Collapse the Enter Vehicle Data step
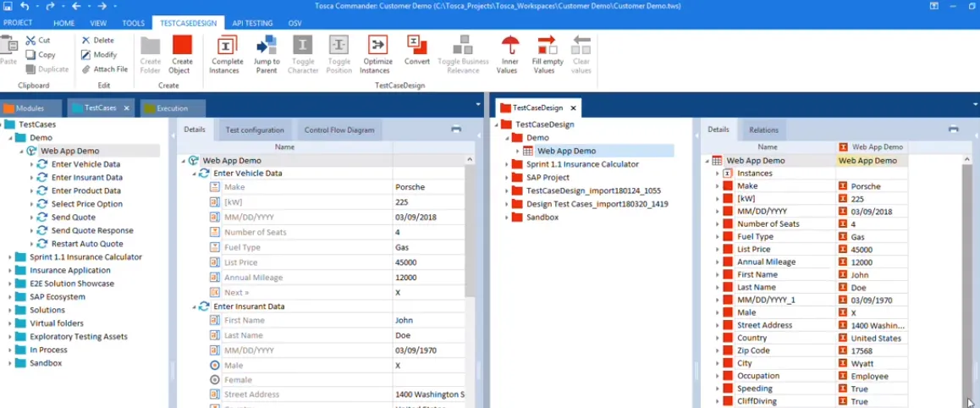The image size is (980, 408). 194,174
